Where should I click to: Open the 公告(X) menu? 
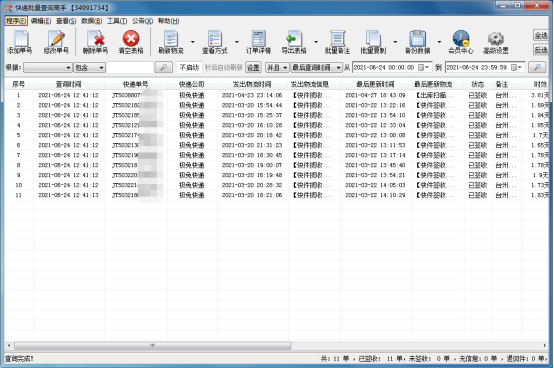[x=142, y=21]
